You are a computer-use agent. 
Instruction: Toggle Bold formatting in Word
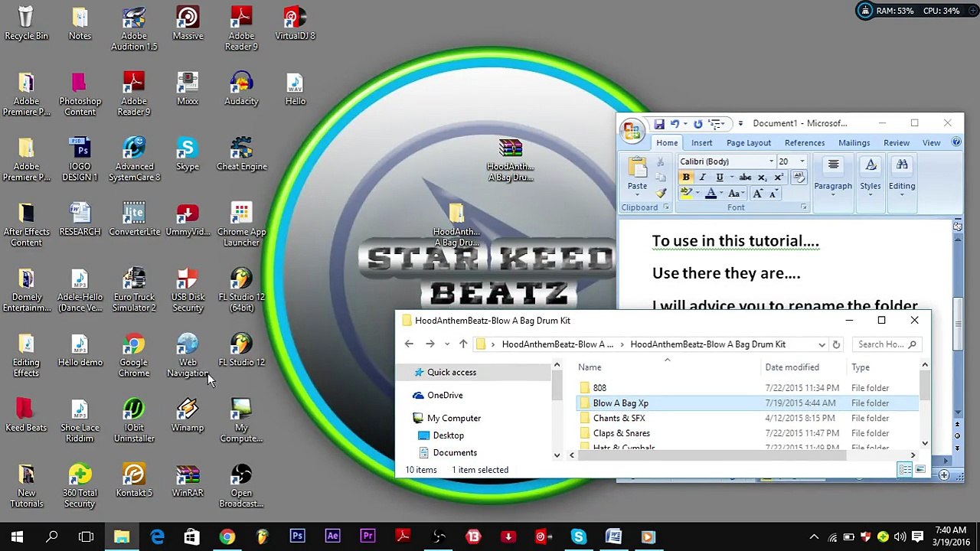686,178
